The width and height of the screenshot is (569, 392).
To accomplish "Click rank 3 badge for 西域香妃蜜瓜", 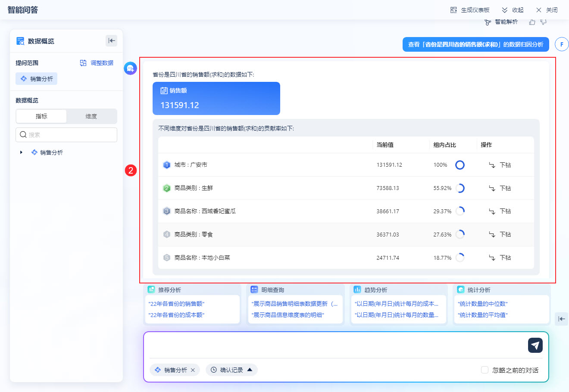I will 167,212.
